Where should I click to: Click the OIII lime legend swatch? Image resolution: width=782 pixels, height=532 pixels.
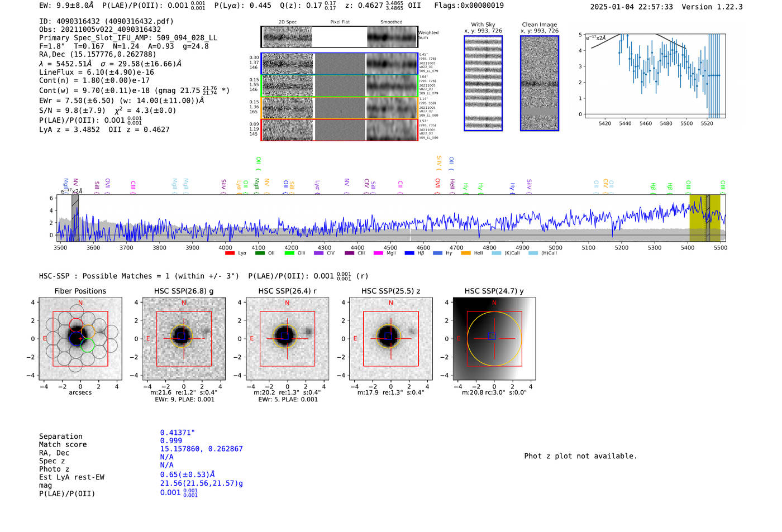[x=289, y=253]
